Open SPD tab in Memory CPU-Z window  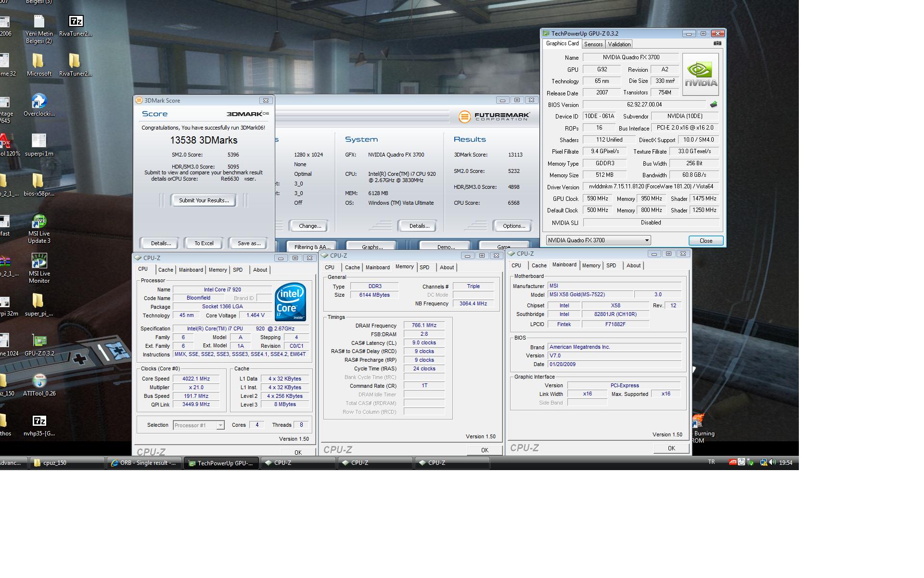pos(424,267)
